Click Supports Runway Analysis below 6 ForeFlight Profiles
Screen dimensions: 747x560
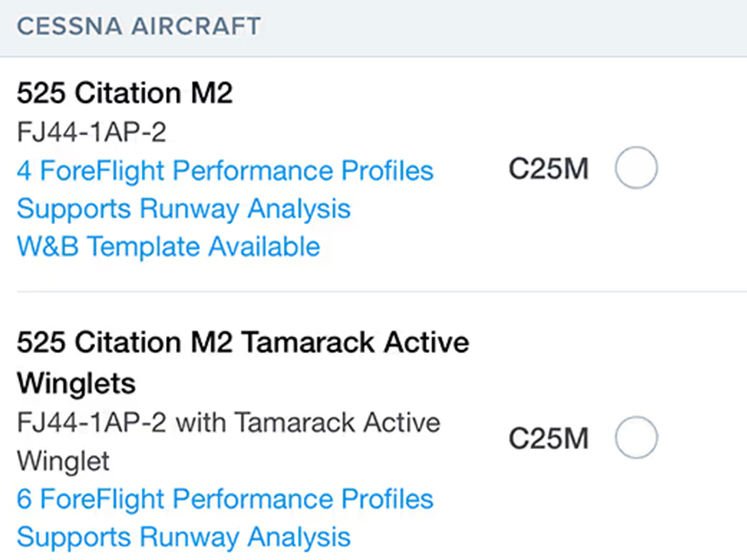pos(184,537)
